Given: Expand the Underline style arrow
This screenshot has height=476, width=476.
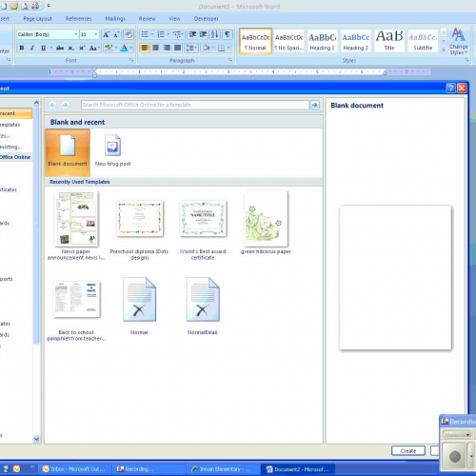Looking at the screenshot, I should 50,48.
